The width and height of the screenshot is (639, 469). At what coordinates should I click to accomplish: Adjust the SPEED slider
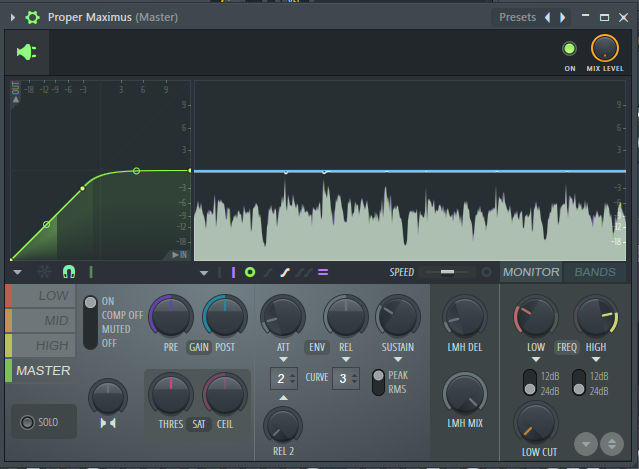447,272
